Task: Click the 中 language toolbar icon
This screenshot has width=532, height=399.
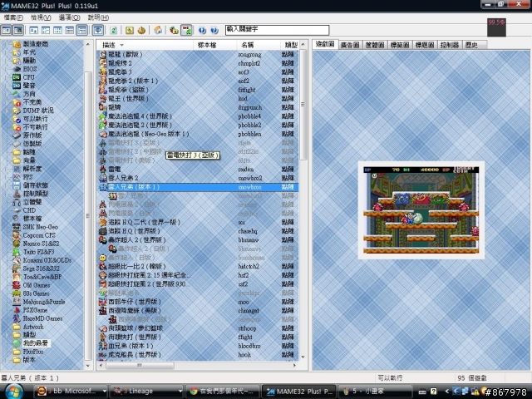Action: click(98, 31)
